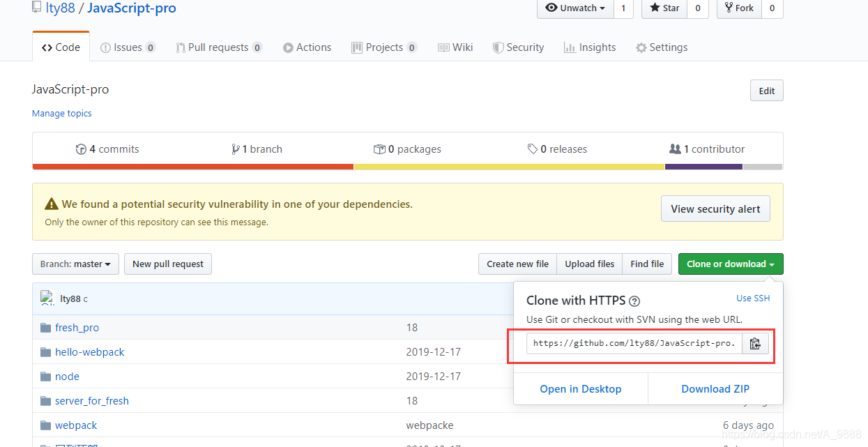View the 1 branch link
Viewport: 868px width, 447px height.
(x=257, y=149)
